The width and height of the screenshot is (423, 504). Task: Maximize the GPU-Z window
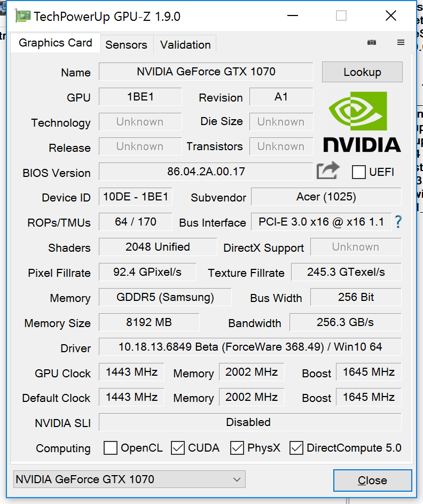pos(341,16)
